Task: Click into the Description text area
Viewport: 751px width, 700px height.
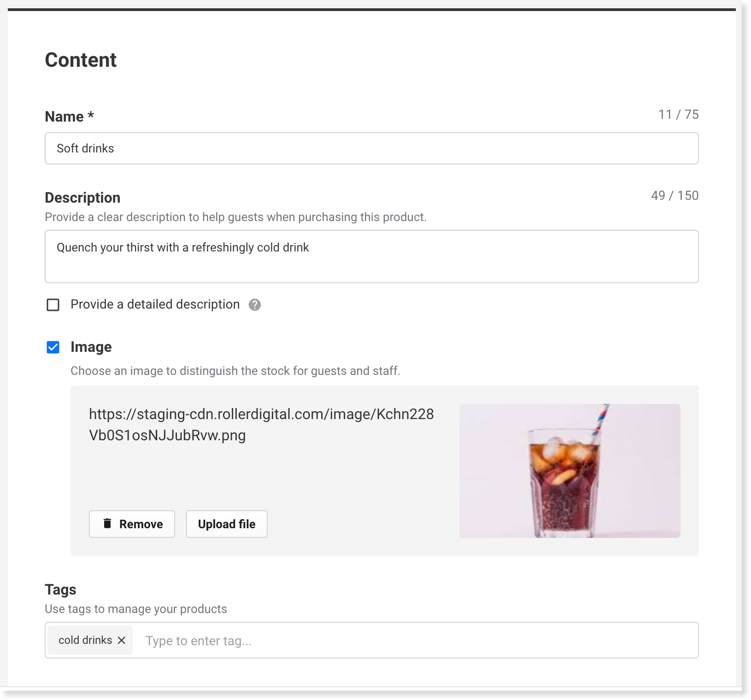Action: (x=372, y=257)
